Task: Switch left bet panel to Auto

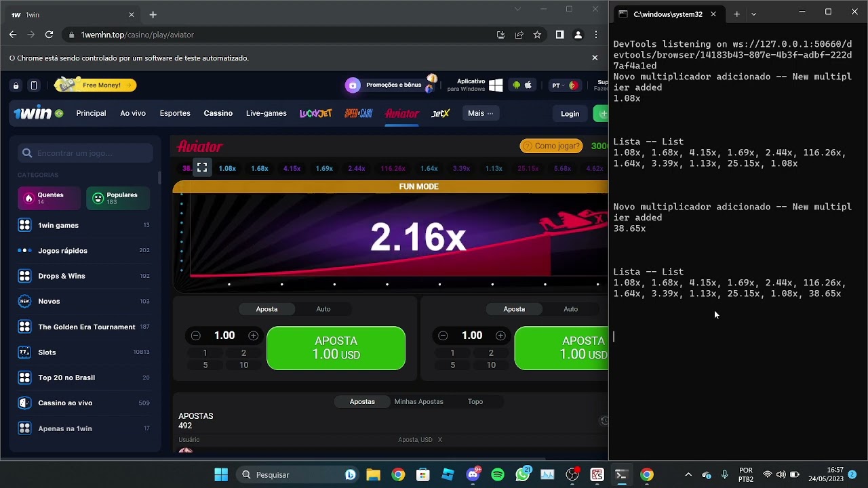Action: [x=323, y=309]
